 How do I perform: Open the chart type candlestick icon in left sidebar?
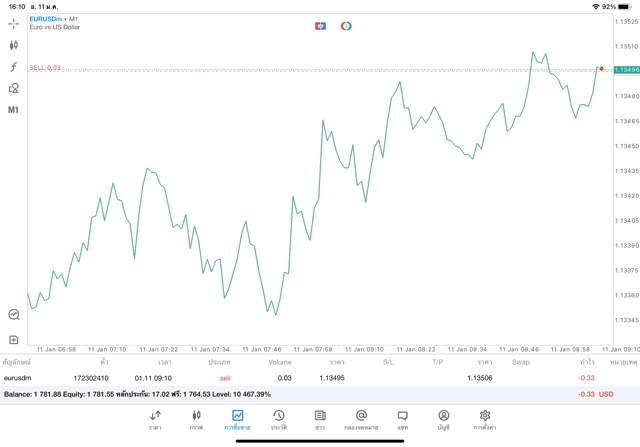click(x=13, y=45)
